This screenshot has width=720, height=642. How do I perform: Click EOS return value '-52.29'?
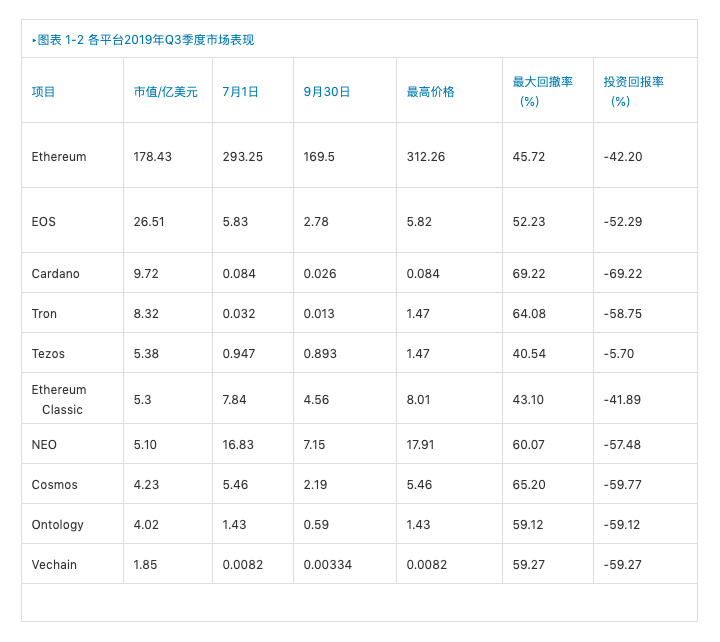(x=623, y=222)
